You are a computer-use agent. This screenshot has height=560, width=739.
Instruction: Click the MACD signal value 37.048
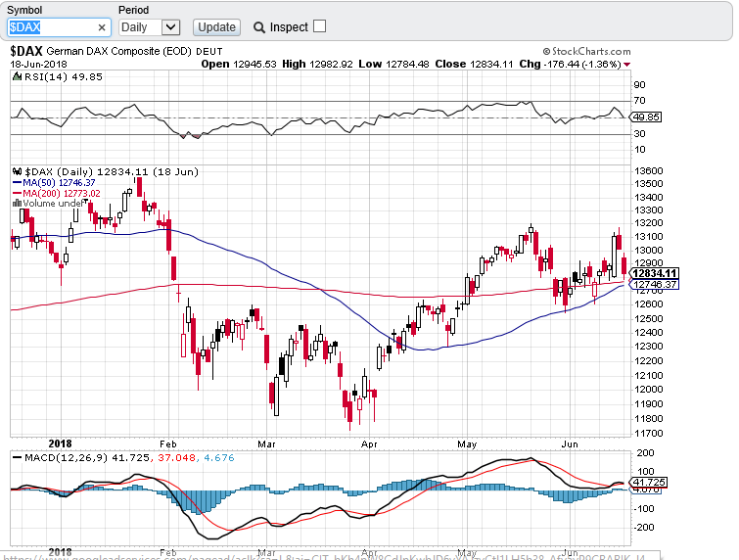tap(176, 458)
